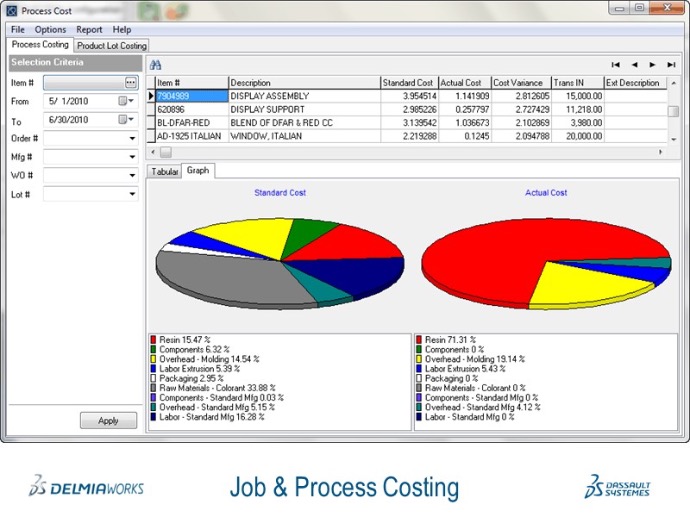This screenshot has width=690, height=517.
Task: Switch to Product Lot Costing tab
Action: point(112,46)
